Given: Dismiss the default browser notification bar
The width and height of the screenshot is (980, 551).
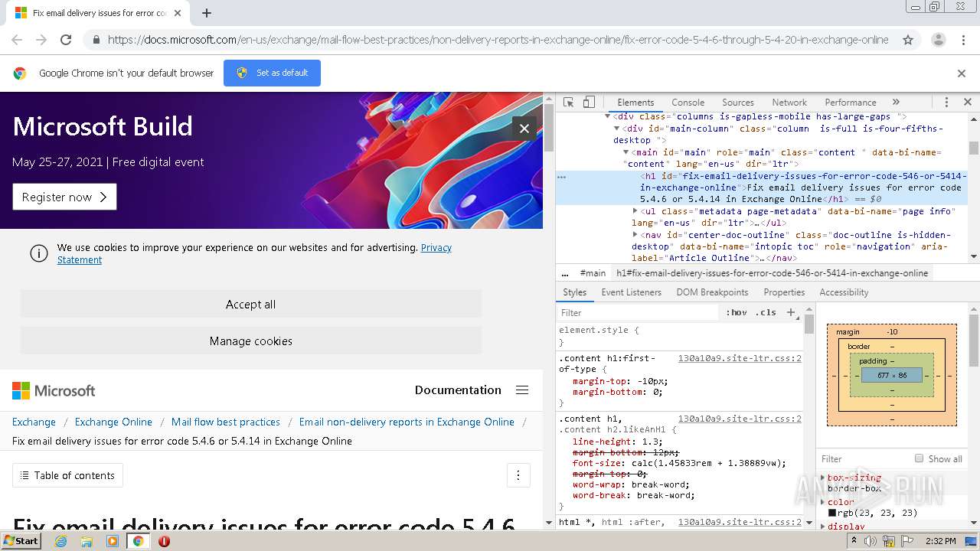Looking at the screenshot, I should (962, 73).
